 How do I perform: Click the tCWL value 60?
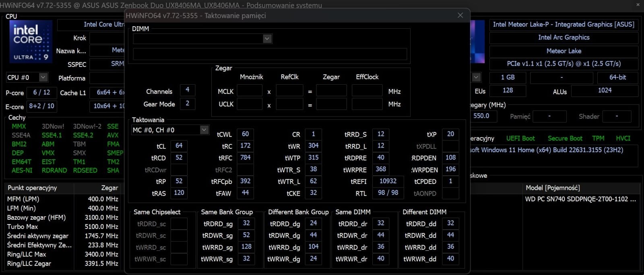(245, 134)
